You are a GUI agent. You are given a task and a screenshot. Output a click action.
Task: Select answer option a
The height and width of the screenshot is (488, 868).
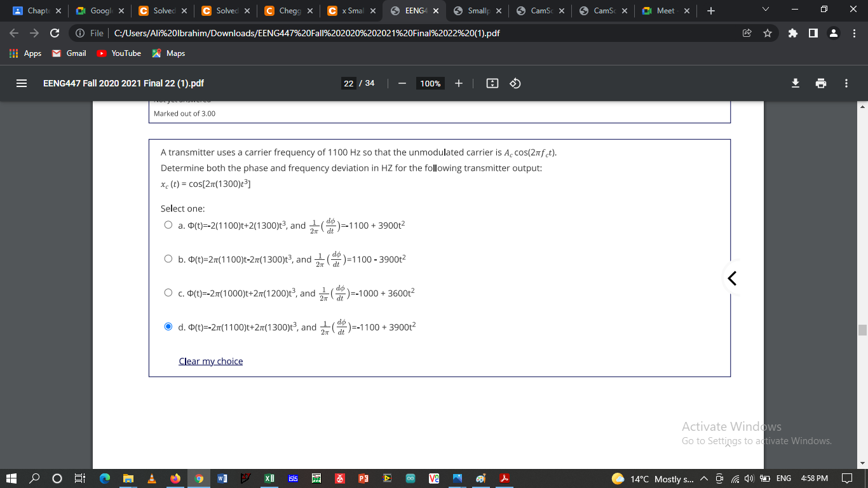(x=168, y=224)
